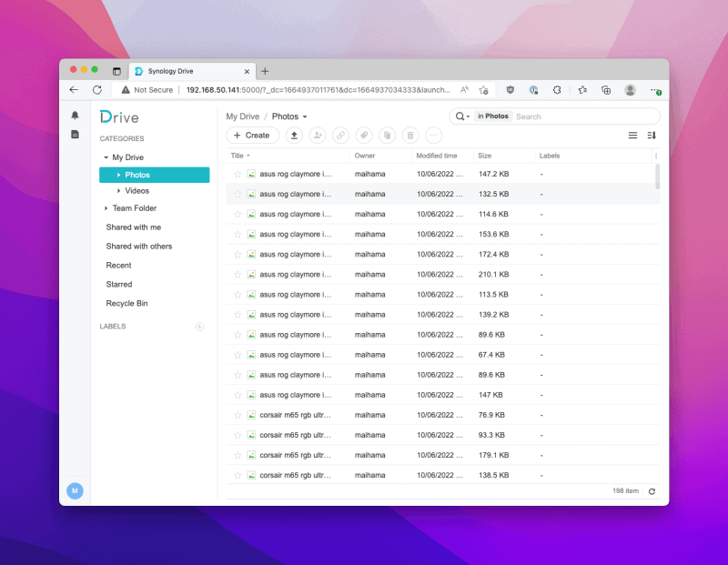Expand the Team Folder tree node

point(106,208)
